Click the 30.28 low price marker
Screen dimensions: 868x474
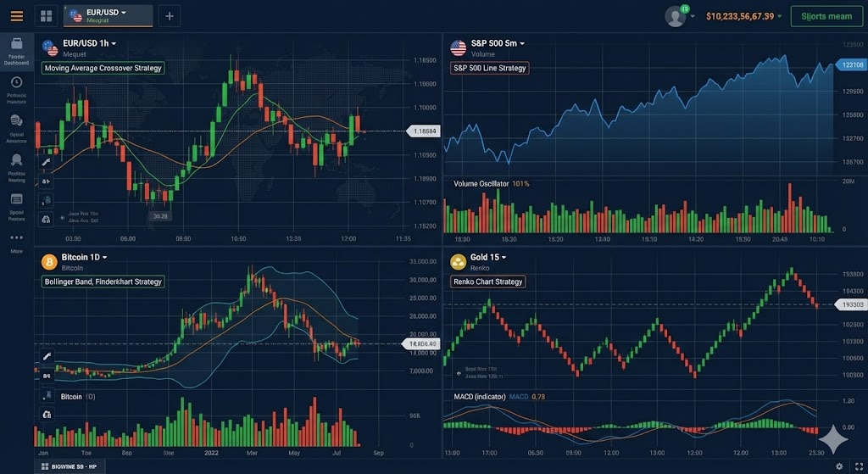tap(160, 216)
